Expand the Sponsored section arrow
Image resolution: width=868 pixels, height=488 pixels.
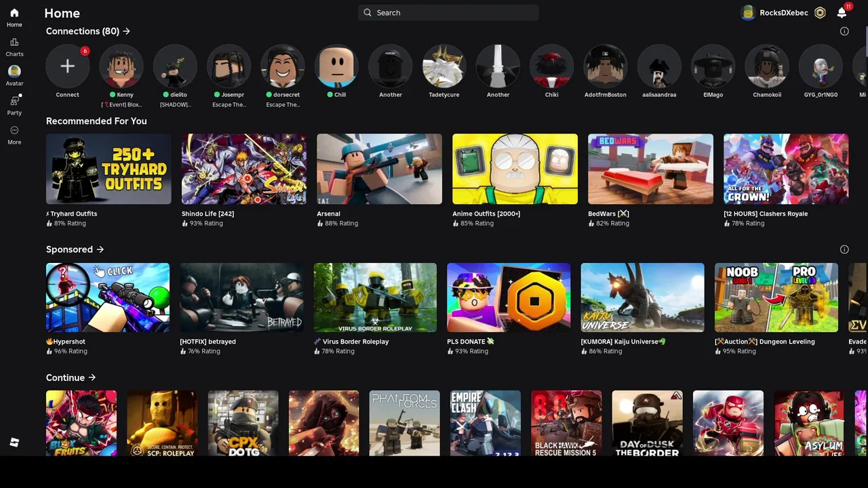click(100, 249)
